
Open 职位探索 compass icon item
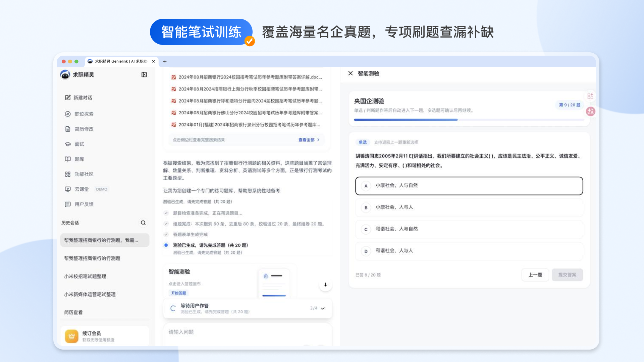click(79, 114)
